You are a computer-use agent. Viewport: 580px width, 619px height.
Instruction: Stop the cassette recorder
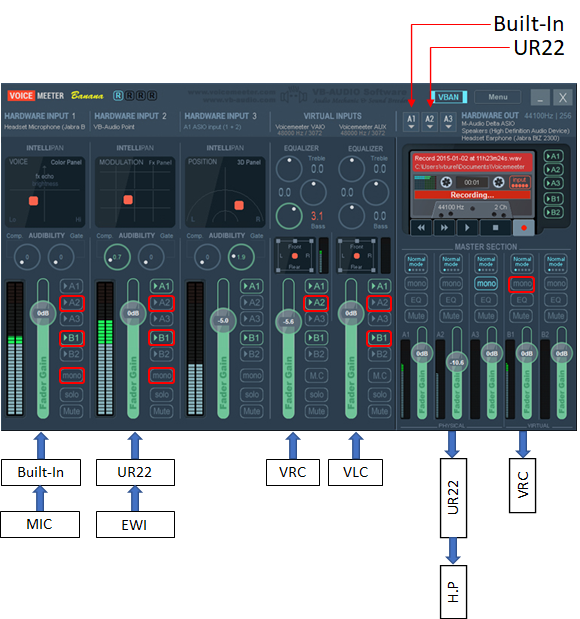496,227
